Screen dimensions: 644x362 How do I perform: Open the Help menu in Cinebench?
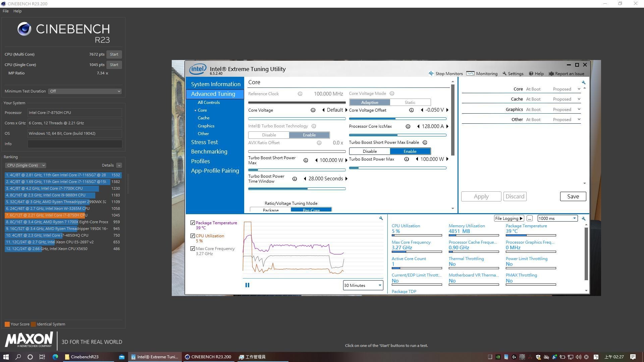pyautogui.click(x=17, y=11)
